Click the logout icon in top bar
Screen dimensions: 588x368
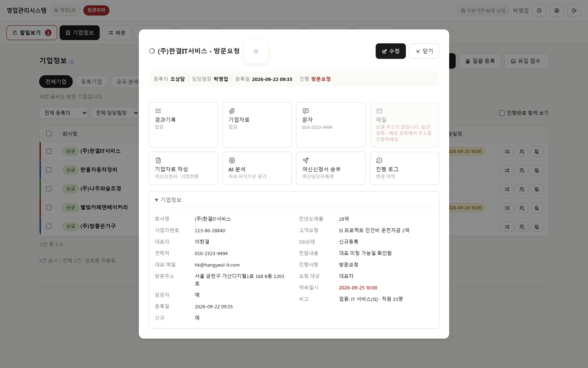[574, 10]
